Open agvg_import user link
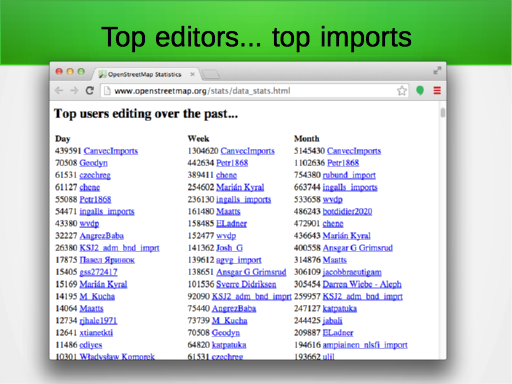 pos(239,260)
